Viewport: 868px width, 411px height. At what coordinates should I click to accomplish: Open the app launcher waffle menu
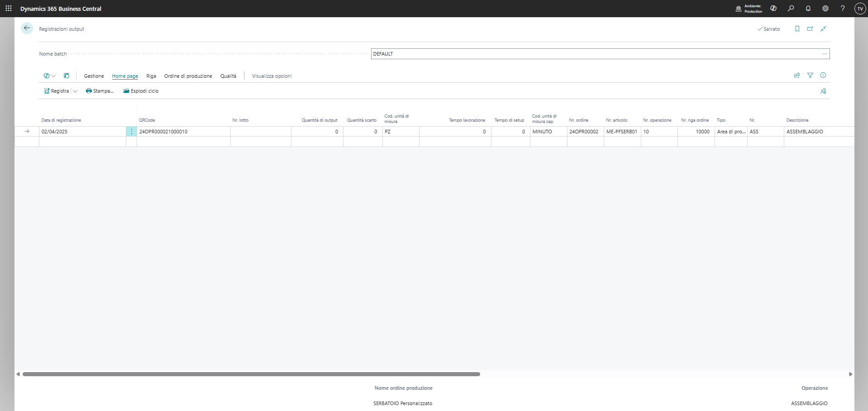pos(9,9)
